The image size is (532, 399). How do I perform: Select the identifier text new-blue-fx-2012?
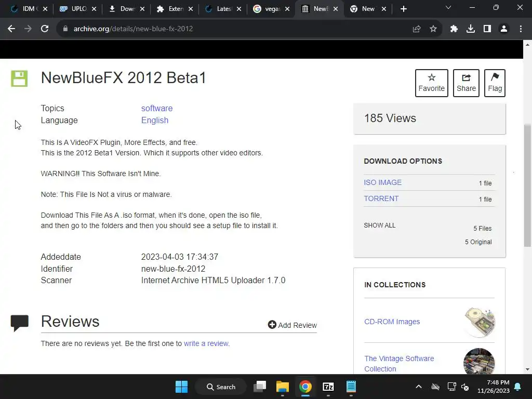tap(174, 269)
